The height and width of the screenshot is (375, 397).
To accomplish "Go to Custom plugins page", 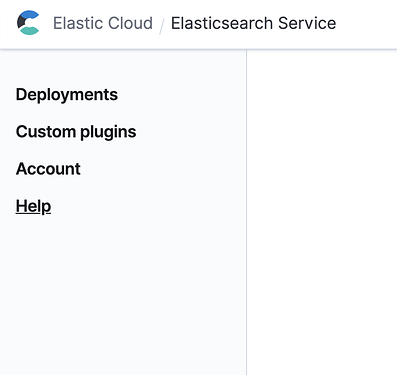I will [76, 132].
